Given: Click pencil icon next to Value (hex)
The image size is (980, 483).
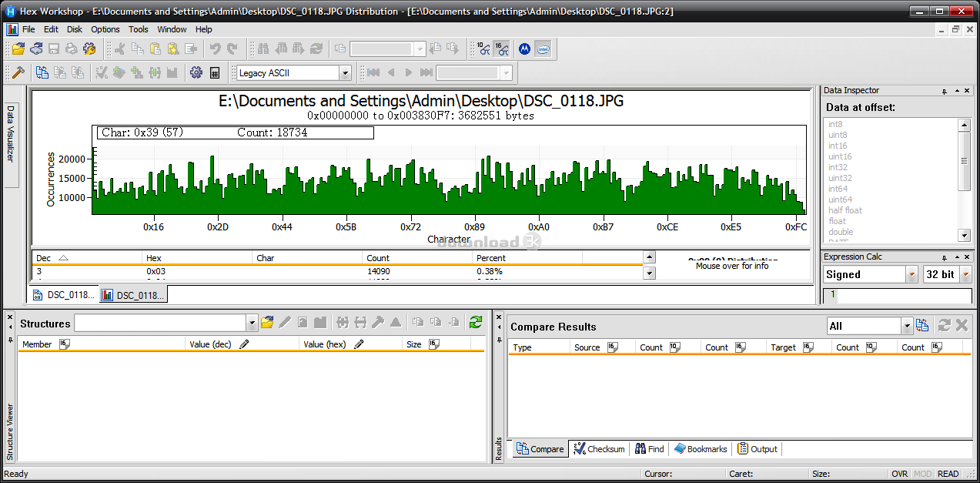Looking at the screenshot, I should (x=359, y=344).
